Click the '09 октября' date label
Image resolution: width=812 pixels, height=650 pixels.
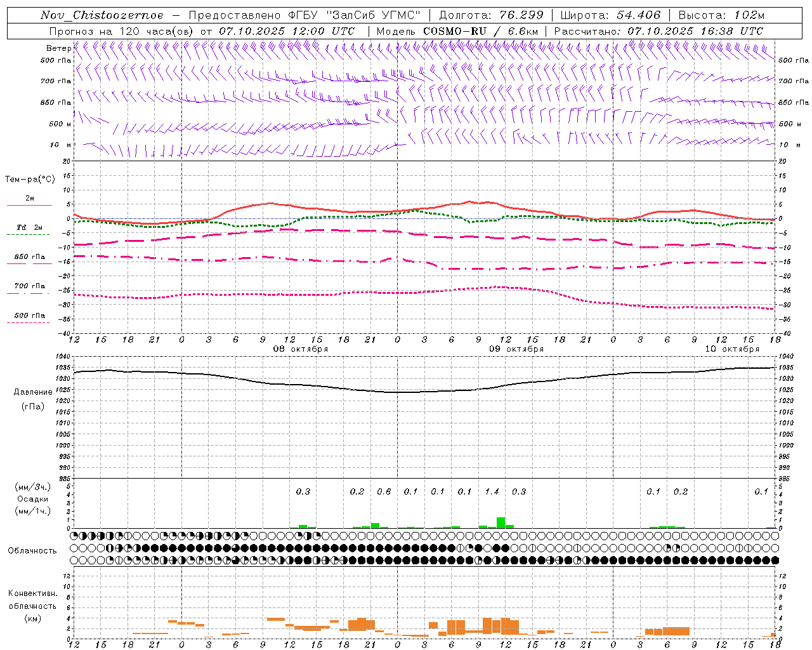[516, 349]
